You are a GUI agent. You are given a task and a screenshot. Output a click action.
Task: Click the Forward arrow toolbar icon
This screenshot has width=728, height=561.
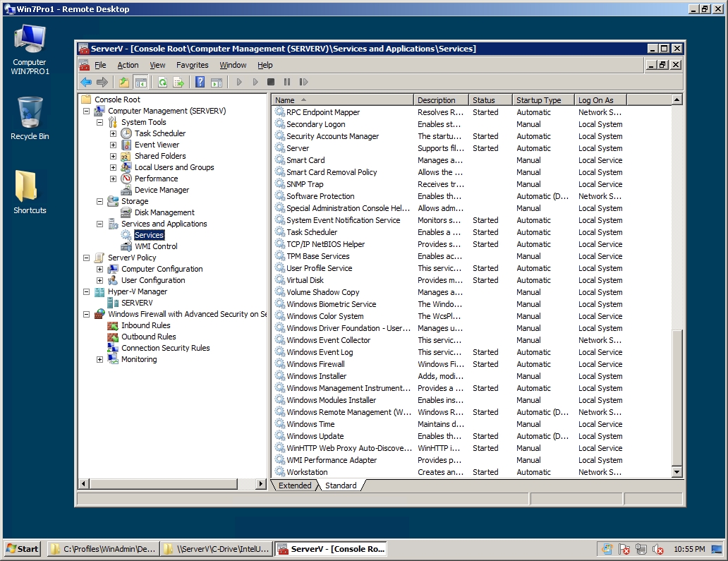(102, 82)
